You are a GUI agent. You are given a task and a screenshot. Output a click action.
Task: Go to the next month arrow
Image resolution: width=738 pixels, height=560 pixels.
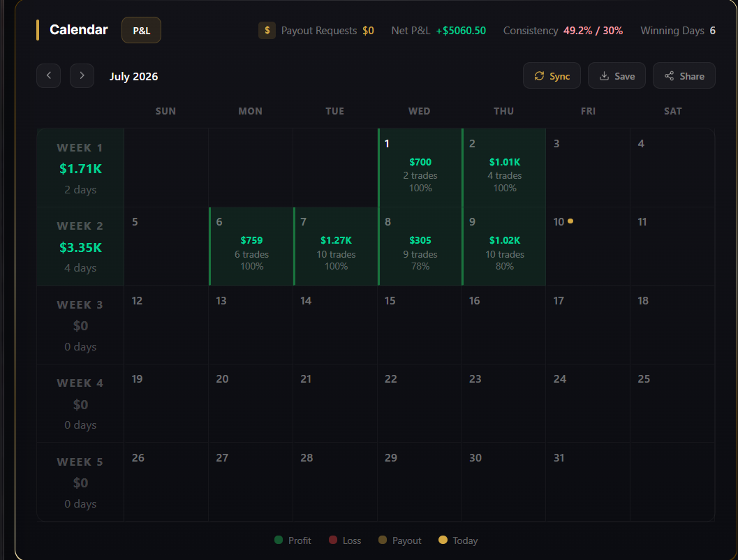point(82,76)
